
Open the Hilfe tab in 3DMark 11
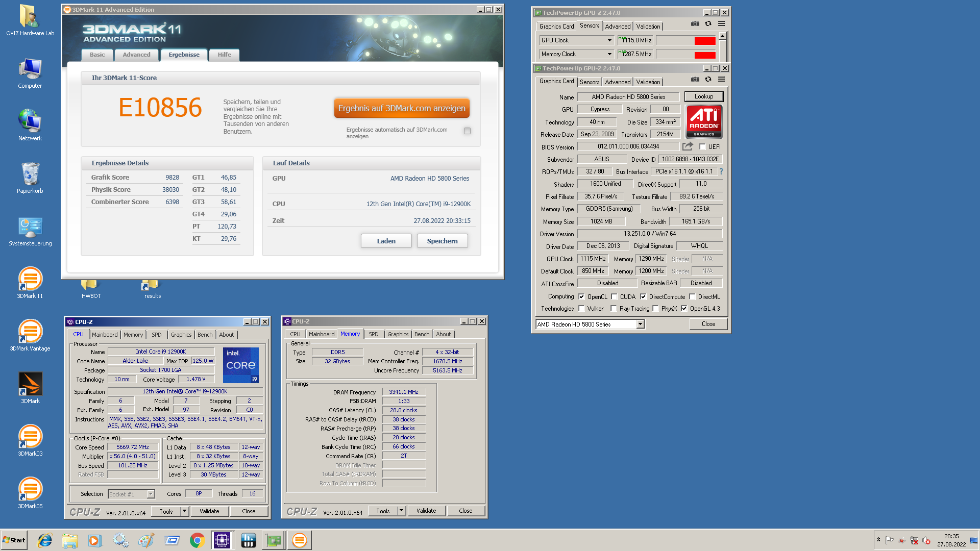pos(224,55)
